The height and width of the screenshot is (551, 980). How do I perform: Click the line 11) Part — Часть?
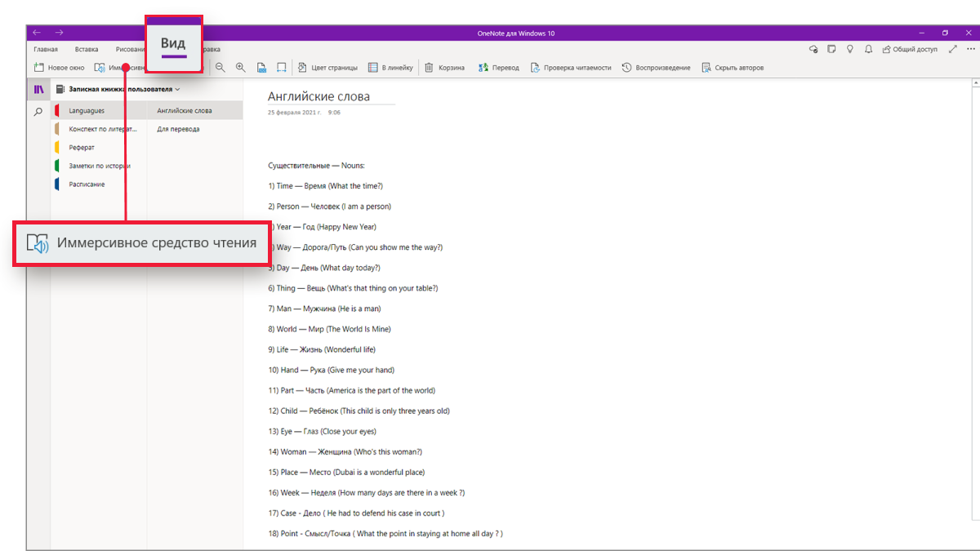coord(351,390)
